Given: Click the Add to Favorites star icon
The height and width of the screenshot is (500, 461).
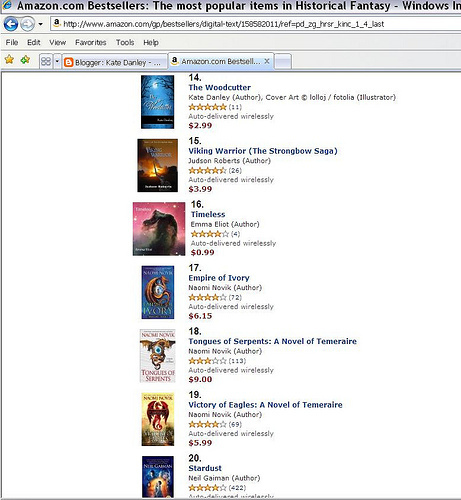Looking at the screenshot, I should pyautogui.click(x=25, y=60).
